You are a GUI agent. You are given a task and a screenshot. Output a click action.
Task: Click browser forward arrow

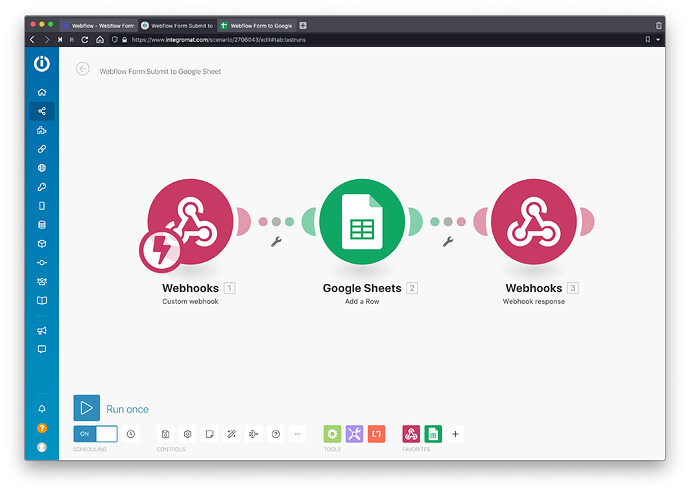click(47, 40)
